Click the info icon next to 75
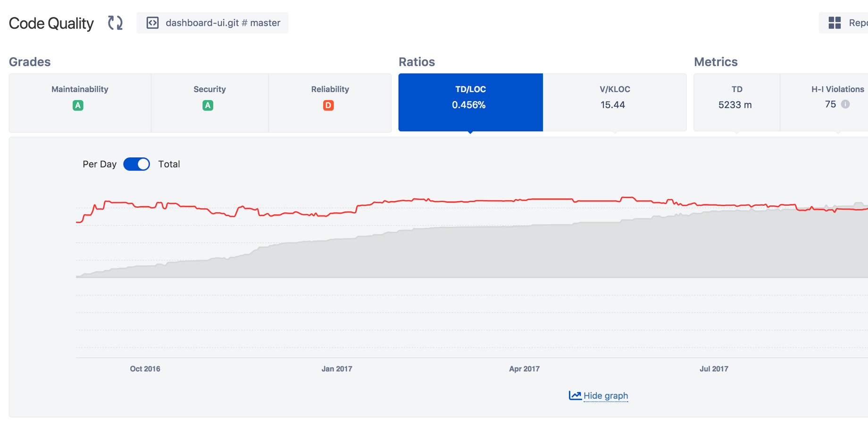Viewport: 868px width, 425px height. pos(845,104)
